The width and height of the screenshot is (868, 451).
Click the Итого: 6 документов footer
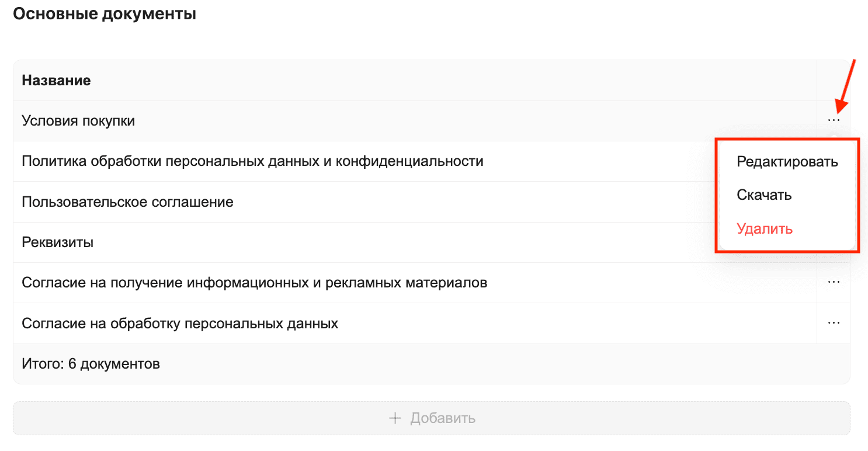(91, 364)
